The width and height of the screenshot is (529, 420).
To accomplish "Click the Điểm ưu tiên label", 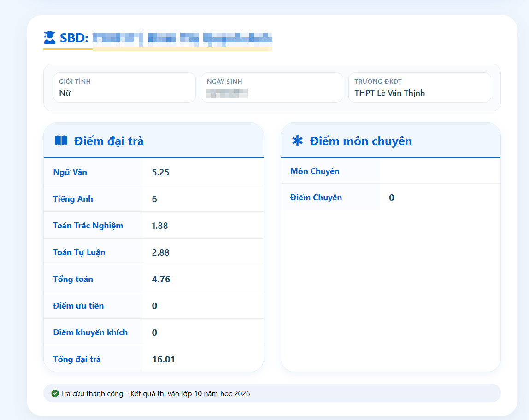I will click(78, 306).
